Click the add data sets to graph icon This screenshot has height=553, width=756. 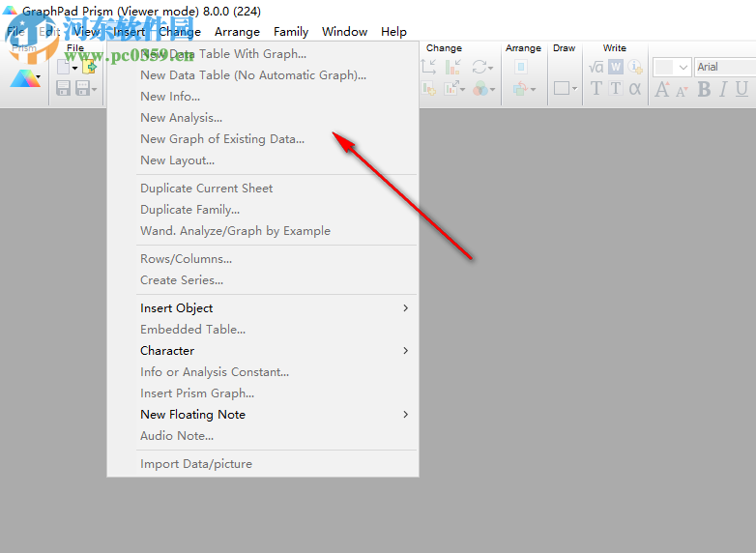coord(428,88)
